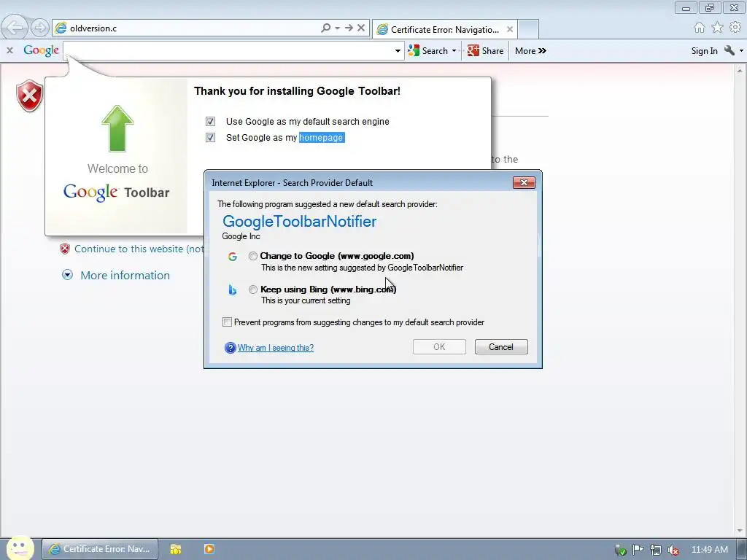Screen dimensions: 747x560
Task: Expand More information section
Action: coord(125,275)
